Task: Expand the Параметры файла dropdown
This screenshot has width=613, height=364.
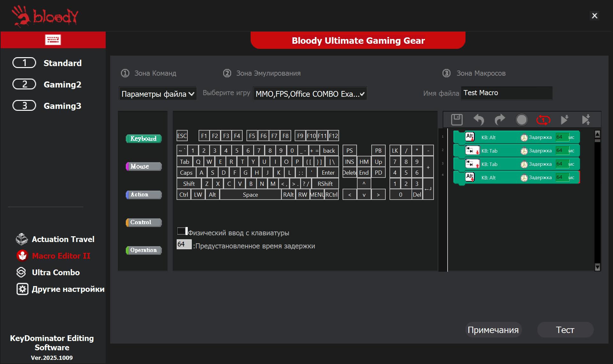Action: [158, 94]
